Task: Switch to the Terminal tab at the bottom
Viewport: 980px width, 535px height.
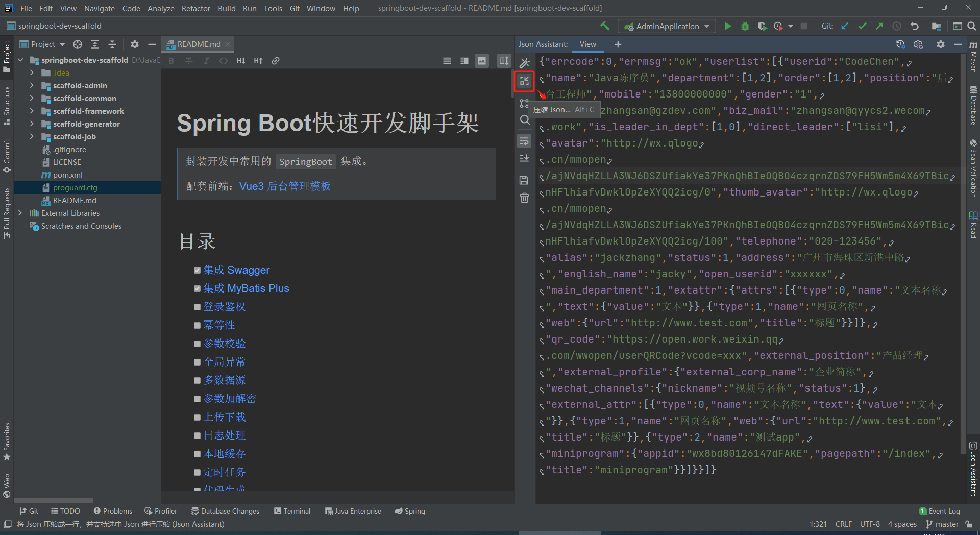Action: pos(292,510)
